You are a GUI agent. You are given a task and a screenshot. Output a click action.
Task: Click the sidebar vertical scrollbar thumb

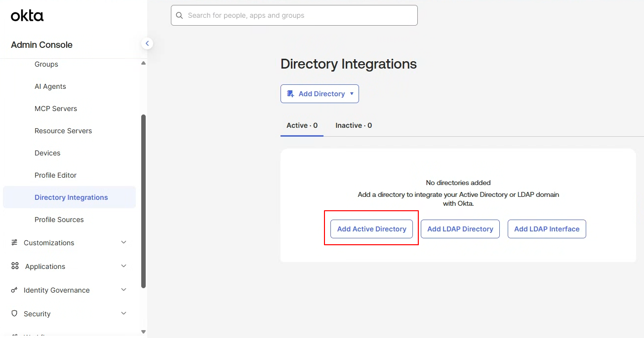(144, 201)
